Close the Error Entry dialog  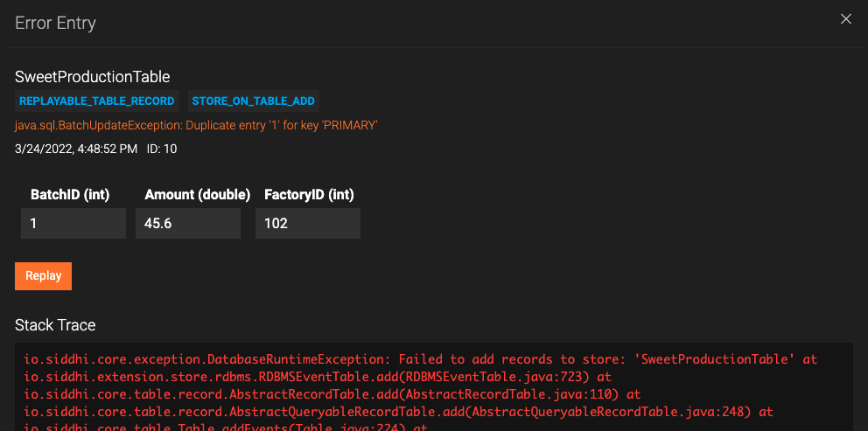pos(845,19)
